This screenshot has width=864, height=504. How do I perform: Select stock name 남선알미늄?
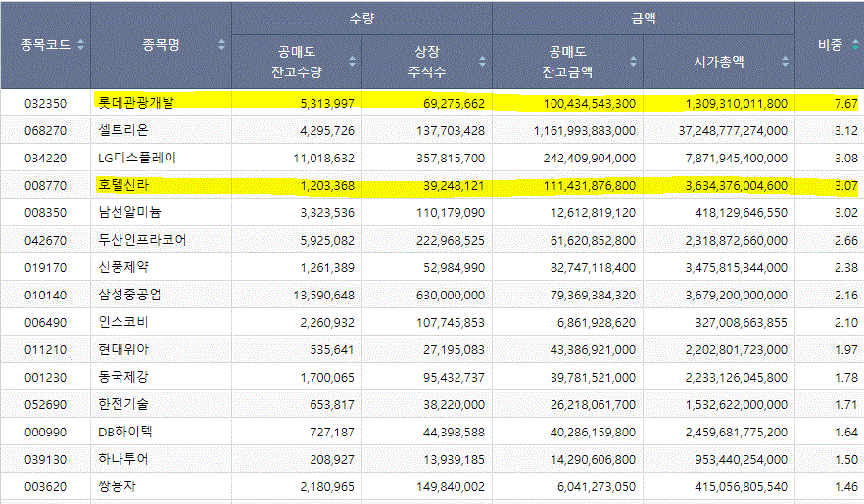(x=129, y=212)
